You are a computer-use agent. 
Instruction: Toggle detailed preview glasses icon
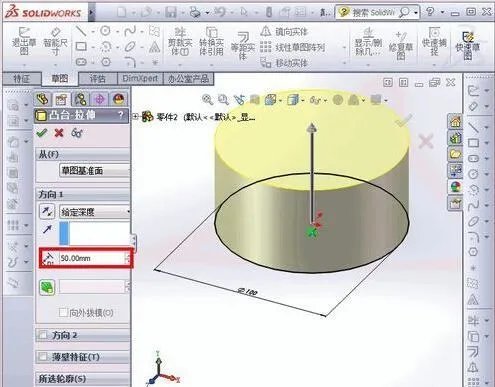pos(77,133)
